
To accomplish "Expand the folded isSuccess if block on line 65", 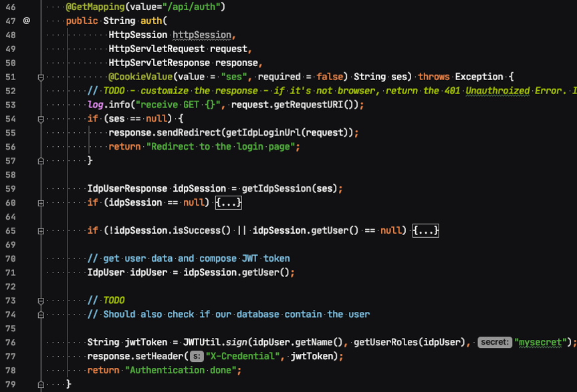I will pos(40,230).
